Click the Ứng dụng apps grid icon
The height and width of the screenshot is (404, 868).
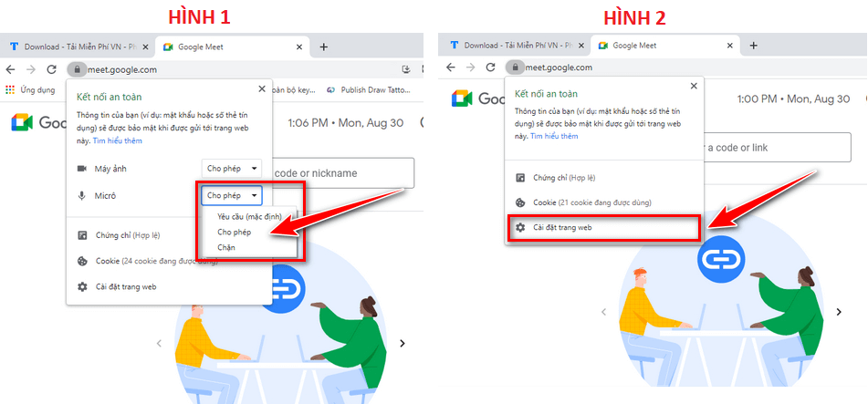[x=11, y=90]
